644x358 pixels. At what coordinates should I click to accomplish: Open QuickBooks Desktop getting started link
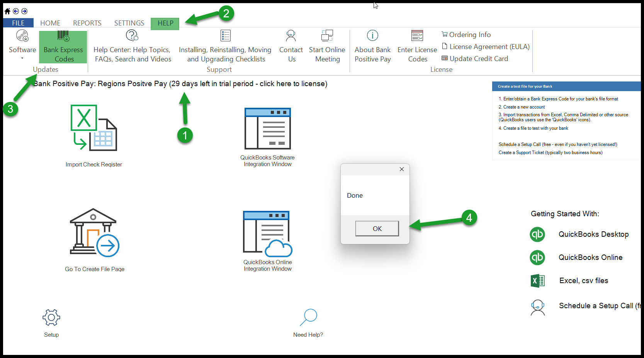tap(594, 234)
